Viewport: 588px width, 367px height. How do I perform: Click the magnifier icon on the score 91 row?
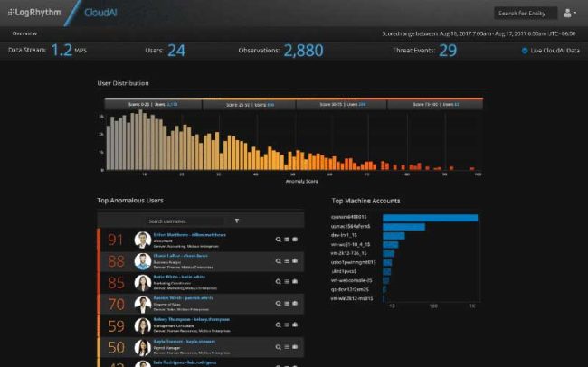click(279, 240)
